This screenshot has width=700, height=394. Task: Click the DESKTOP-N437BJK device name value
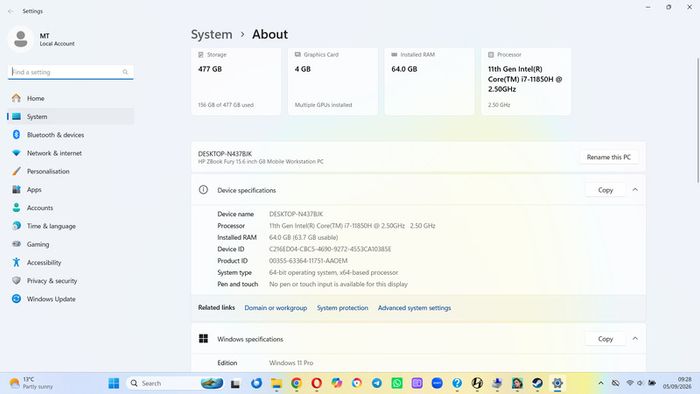click(x=296, y=214)
